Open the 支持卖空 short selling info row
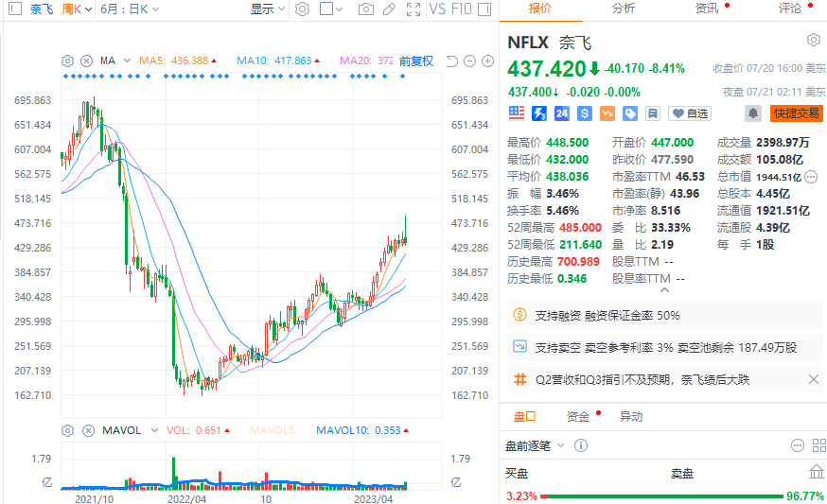This screenshot has width=827, height=504. [664, 347]
